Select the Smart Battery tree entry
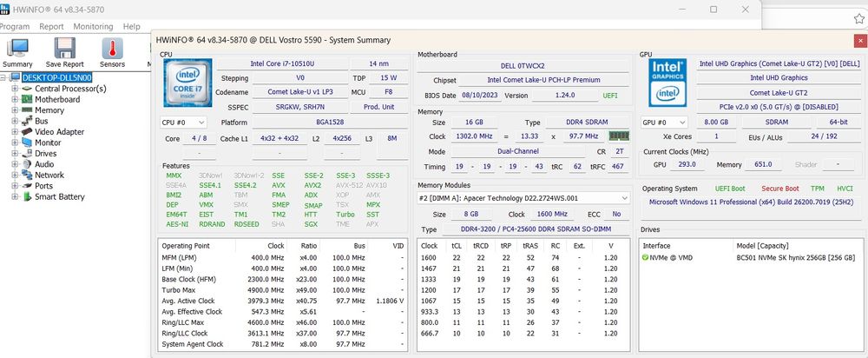The height and width of the screenshot is (358, 868). (x=59, y=197)
